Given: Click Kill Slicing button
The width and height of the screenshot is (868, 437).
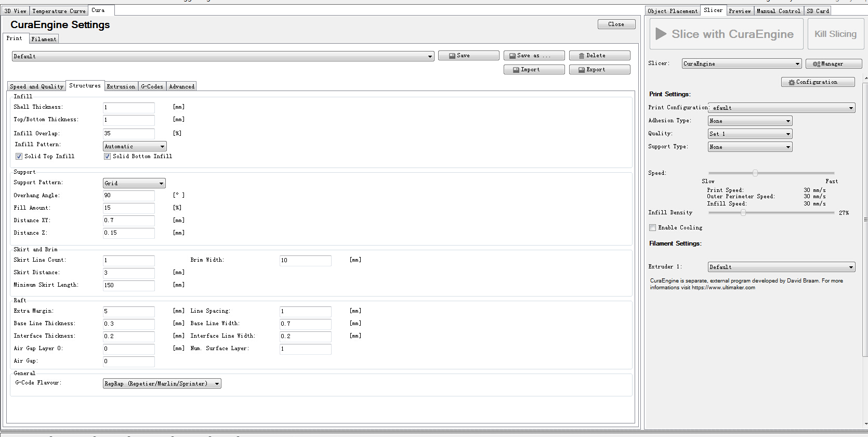Looking at the screenshot, I should [x=836, y=34].
